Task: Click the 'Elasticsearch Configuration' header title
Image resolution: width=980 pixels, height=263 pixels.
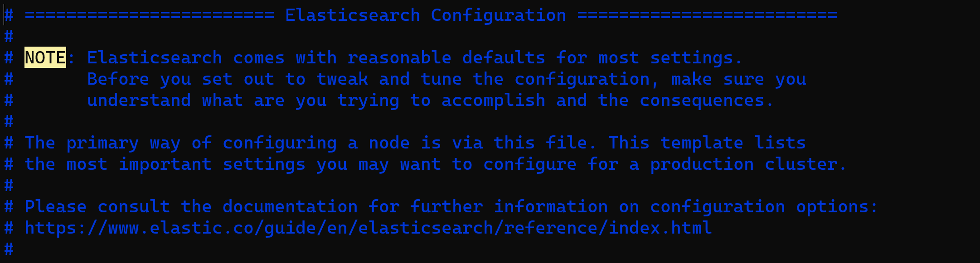Action: 426,15
